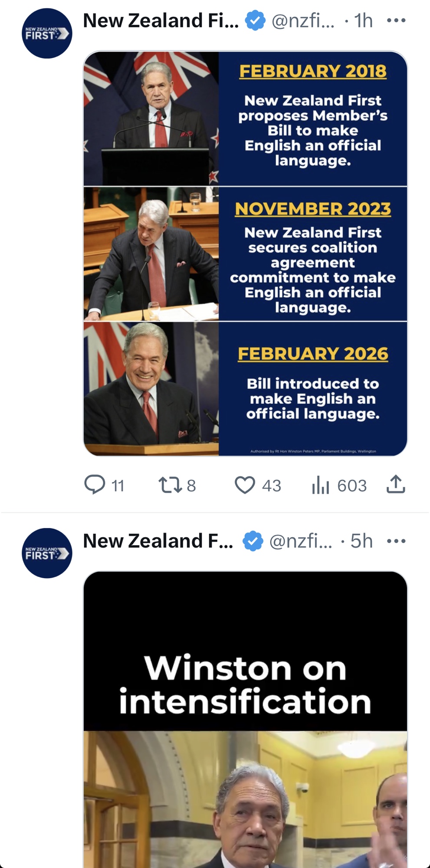Open the New Zealand First avatar on second tweet
Image resolution: width=430 pixels, height=868 pixels.
click(47, 553)
